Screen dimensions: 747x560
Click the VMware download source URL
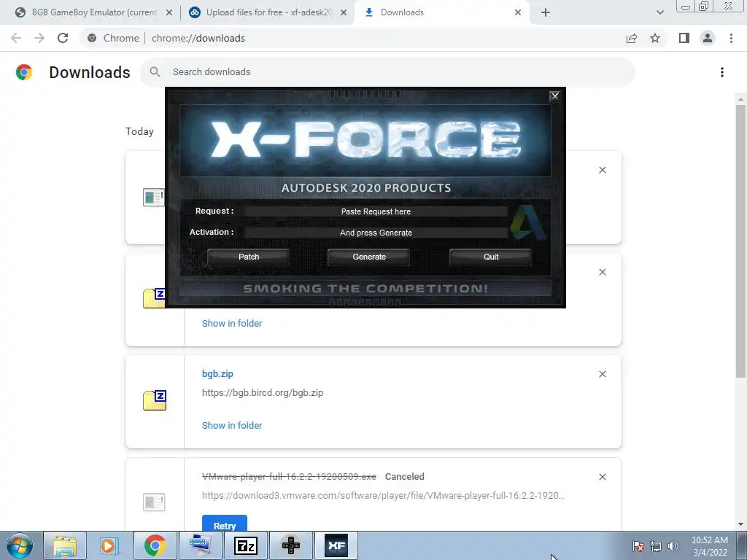[x=383, y=496]
